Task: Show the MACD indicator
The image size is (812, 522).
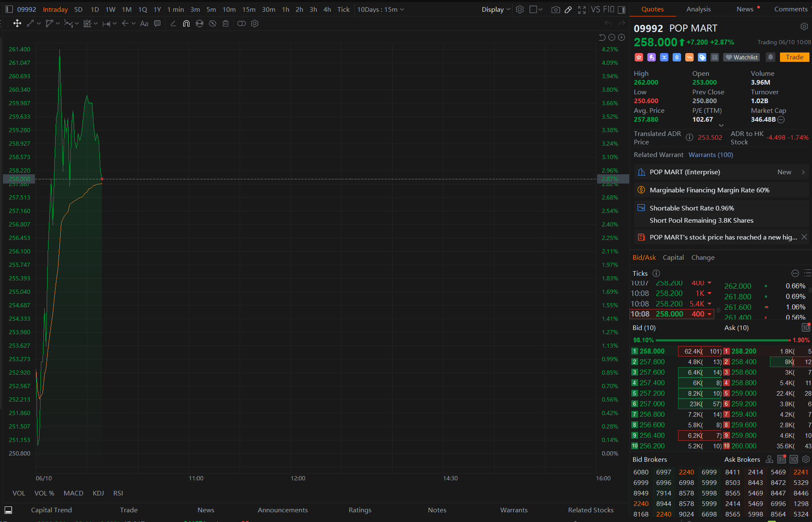Action: pyautogui.click(x=73, y=493)
